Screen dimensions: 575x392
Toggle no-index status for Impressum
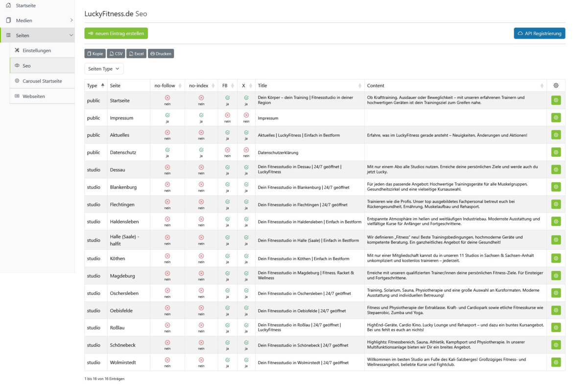201,115
